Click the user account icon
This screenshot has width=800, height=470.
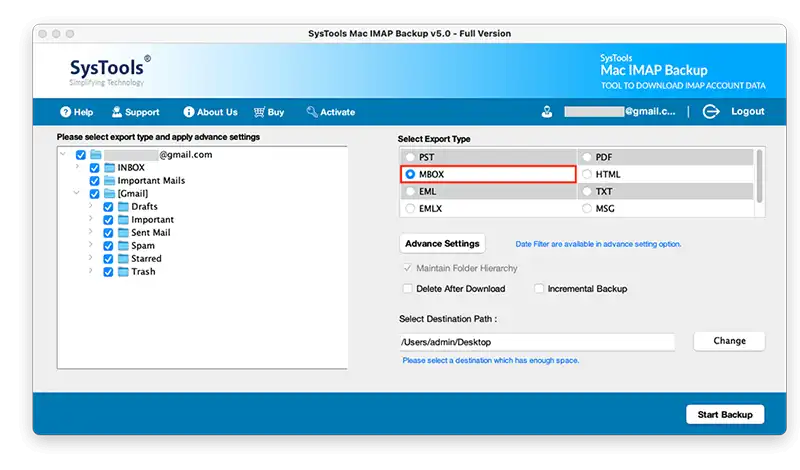click(x=546, y=111)
